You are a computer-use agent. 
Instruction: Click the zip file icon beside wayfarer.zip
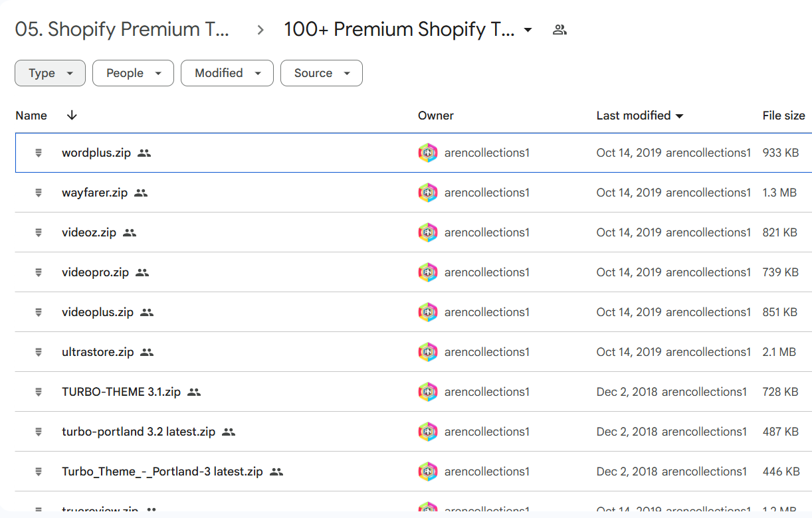click(39, 193)
